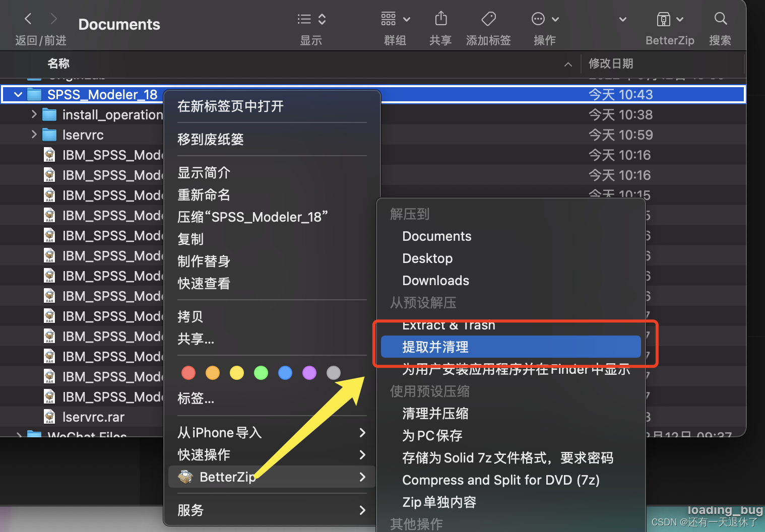Choose 移到废纸篓 from the context menu
This screenshot has width=765, height=532.
coord(211,140)
